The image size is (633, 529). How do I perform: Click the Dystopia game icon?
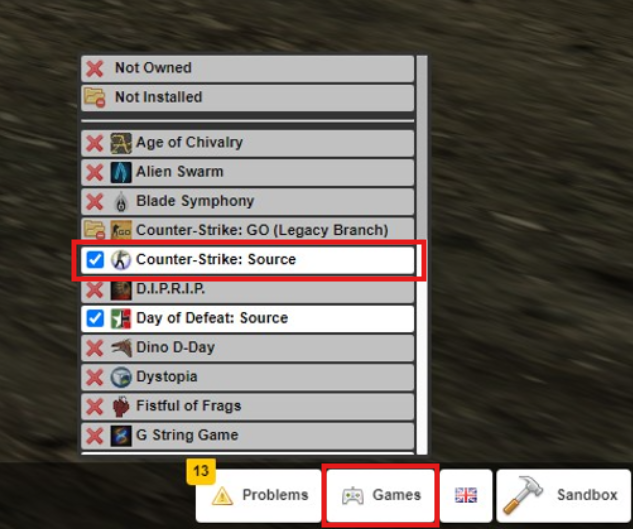(x=121, y=377)
